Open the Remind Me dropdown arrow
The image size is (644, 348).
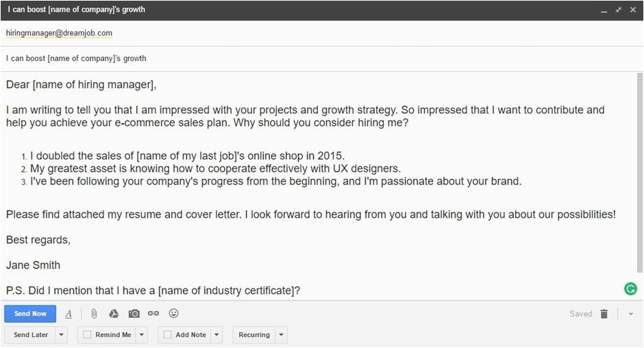tap(141, 335)
